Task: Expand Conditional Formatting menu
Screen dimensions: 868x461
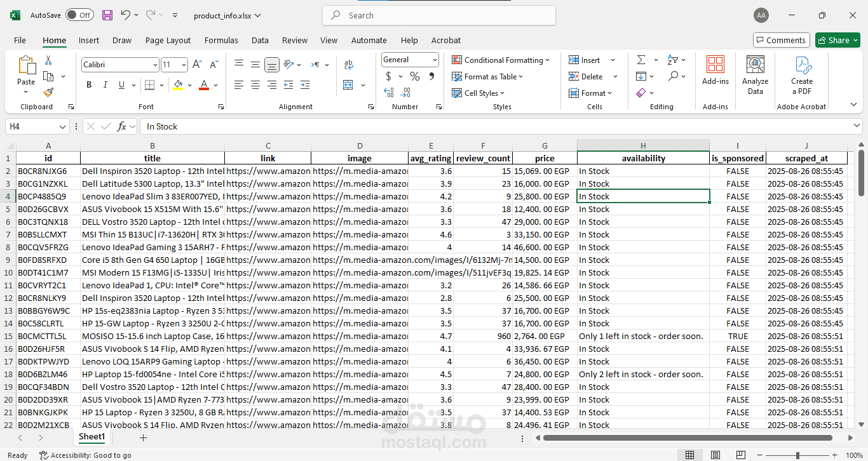Action: coord(501,60)
